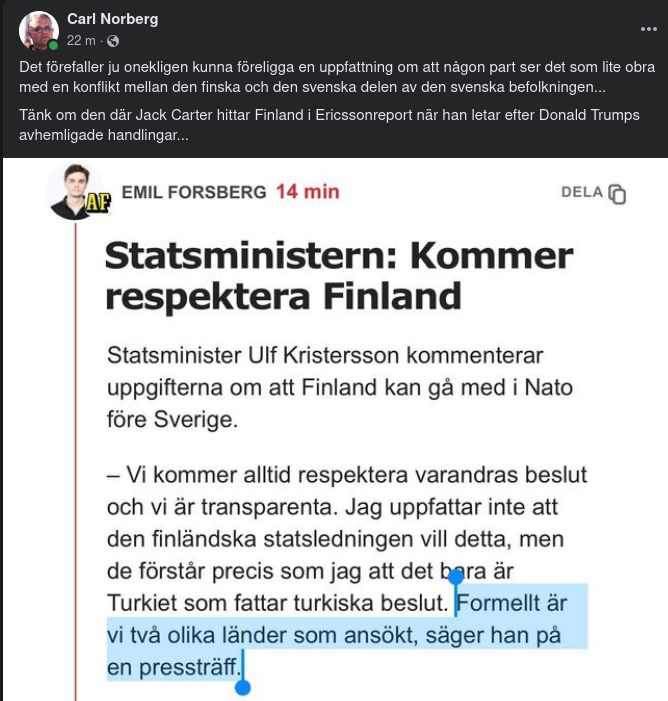Open the headline "Statsministern: Kommer respektera Finland"
The height and width of the screenshot is (701, 668).
click(338, 275)
